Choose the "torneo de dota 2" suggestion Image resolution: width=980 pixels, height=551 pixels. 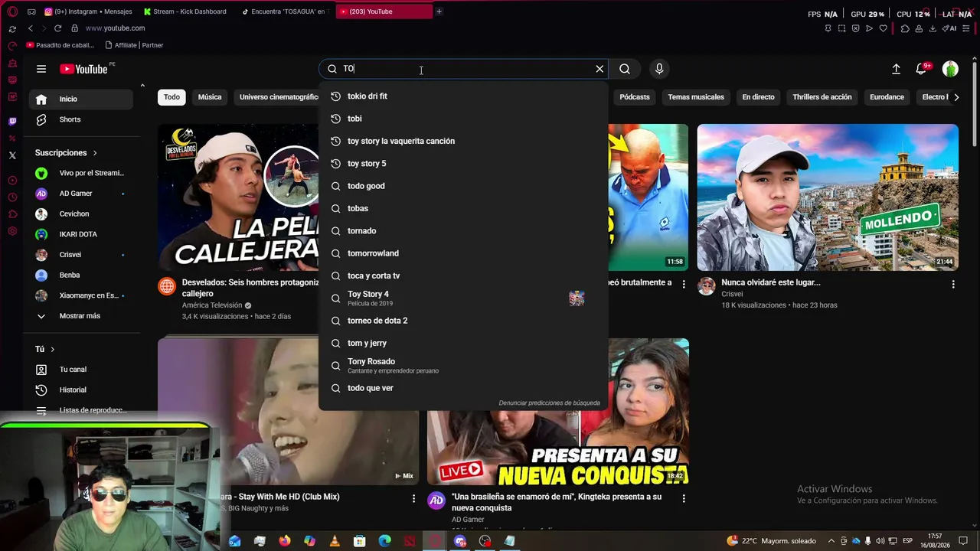[463, 321]
